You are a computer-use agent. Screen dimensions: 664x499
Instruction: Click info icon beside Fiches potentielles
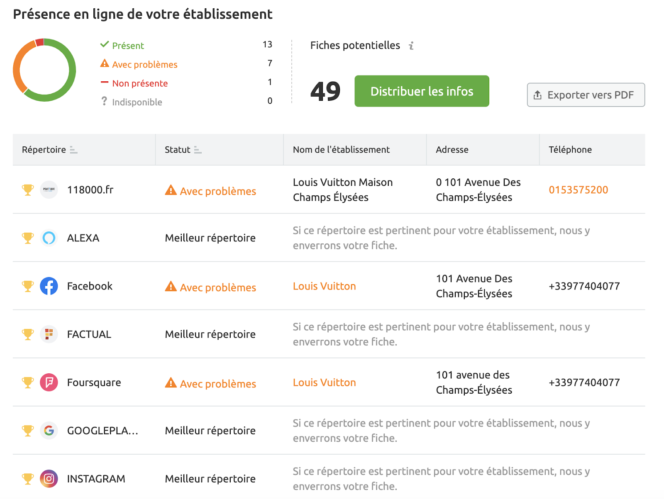coord(411,46)
